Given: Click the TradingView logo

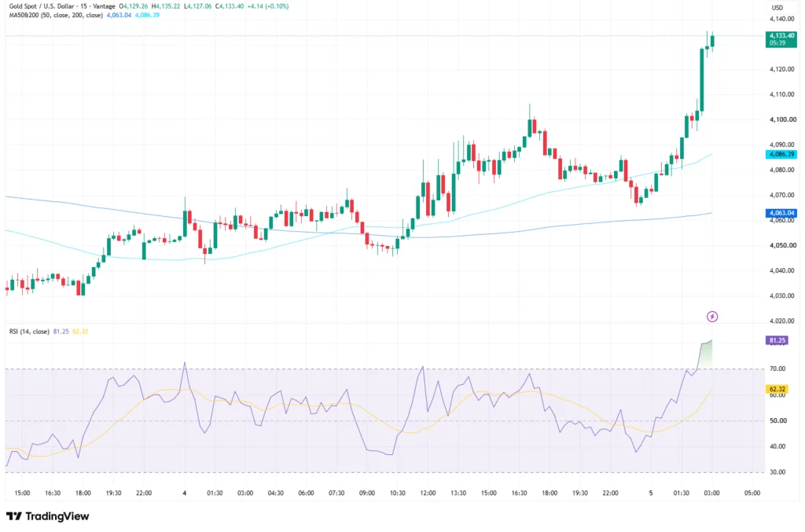Looking at the screenshot, I should 48,516.
